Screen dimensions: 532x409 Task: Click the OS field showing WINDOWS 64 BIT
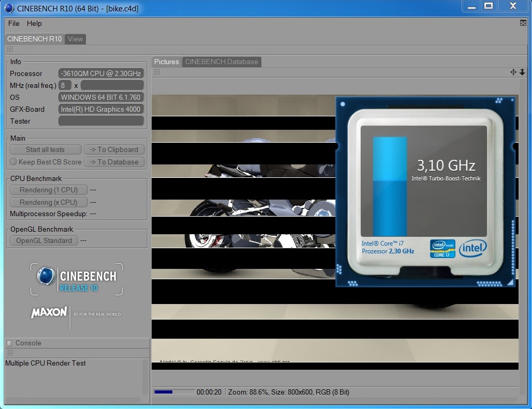click(101, 97)
